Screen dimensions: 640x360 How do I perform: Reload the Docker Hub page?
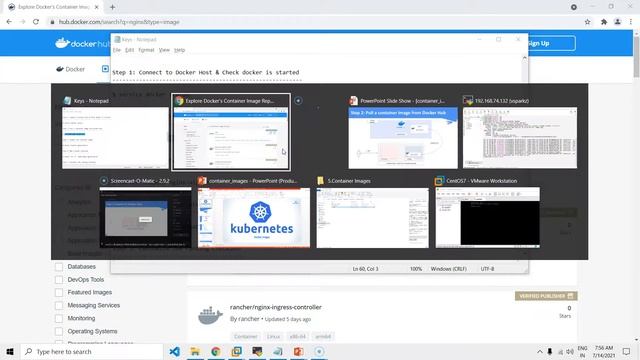click(36, 22)
